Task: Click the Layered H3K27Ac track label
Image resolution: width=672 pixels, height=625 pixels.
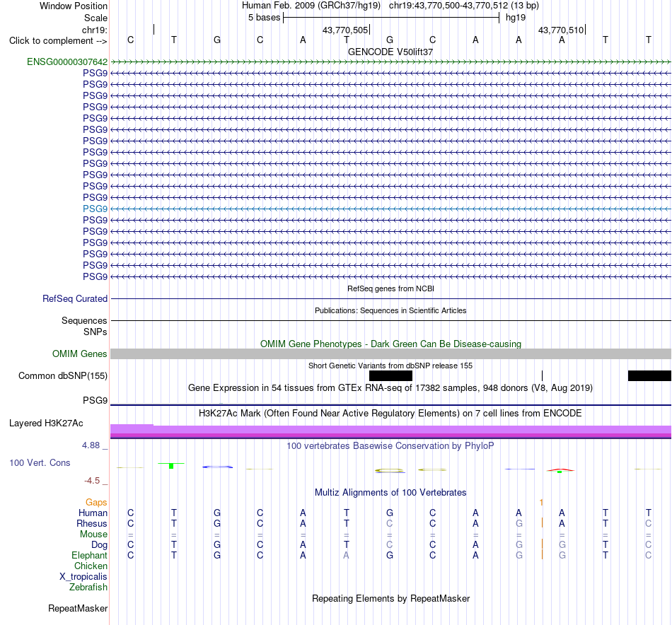Action: pyautogui.click(x=46, y=424)
